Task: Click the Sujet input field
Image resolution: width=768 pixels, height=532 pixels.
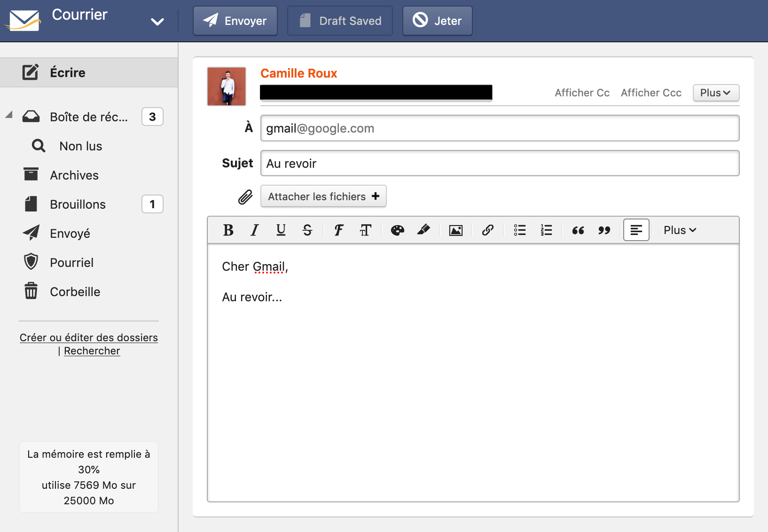Action: tap(500, 163)
